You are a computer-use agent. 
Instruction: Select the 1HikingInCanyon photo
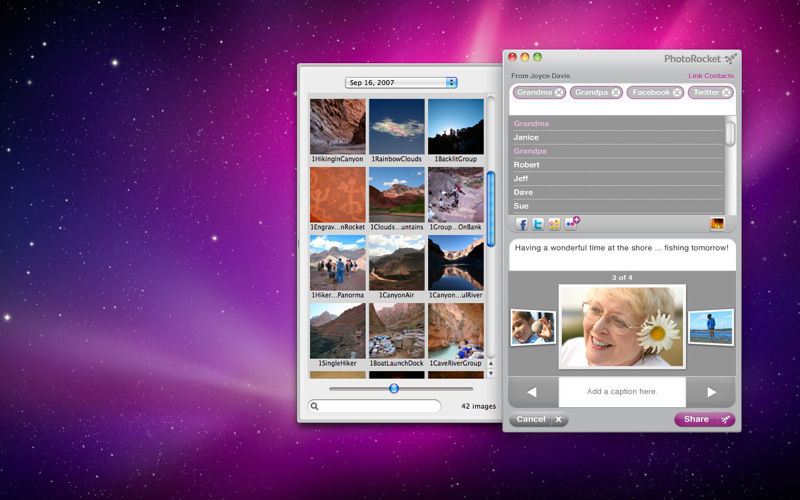tap(338, 127)
